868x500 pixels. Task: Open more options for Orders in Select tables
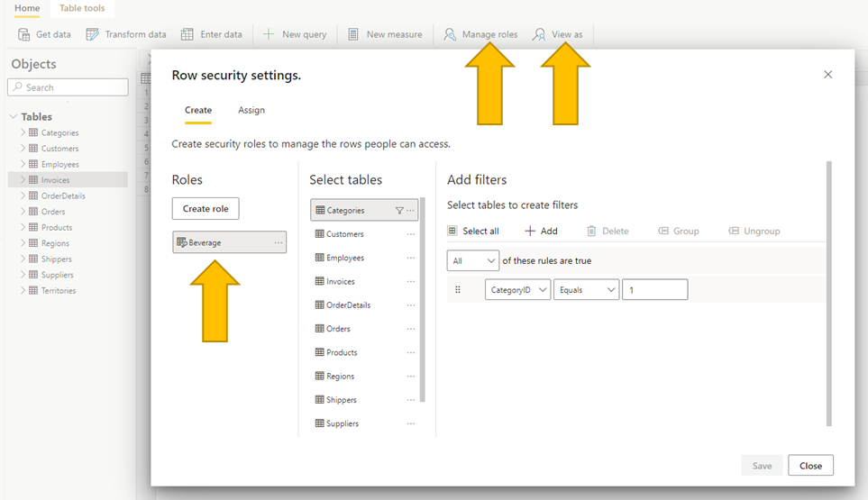click(411, 329)
